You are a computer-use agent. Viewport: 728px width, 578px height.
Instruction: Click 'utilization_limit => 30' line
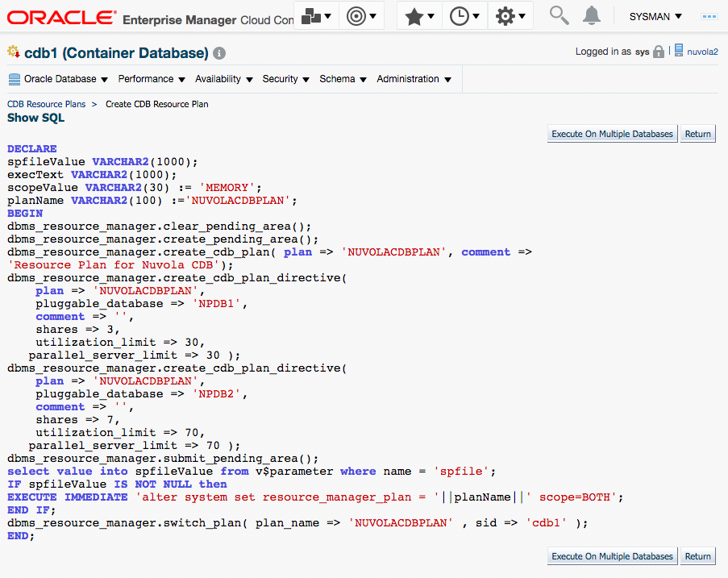coord(120,342)
